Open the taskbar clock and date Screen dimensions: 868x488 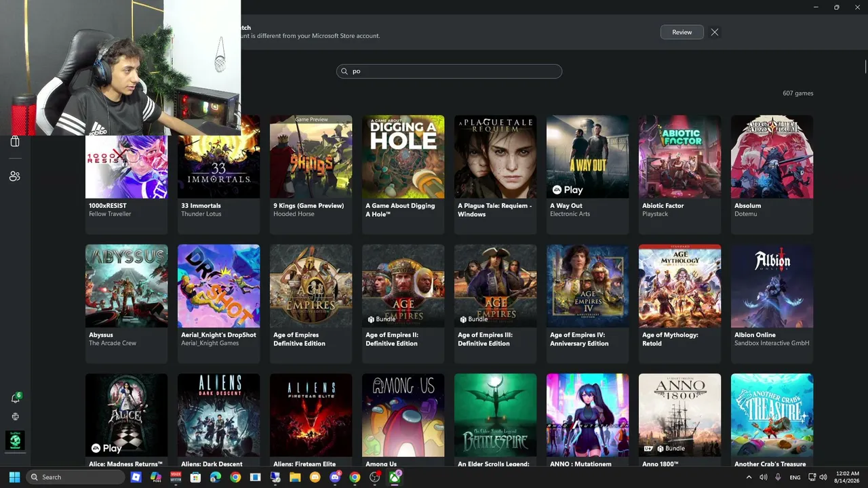(x=848, y=477)
